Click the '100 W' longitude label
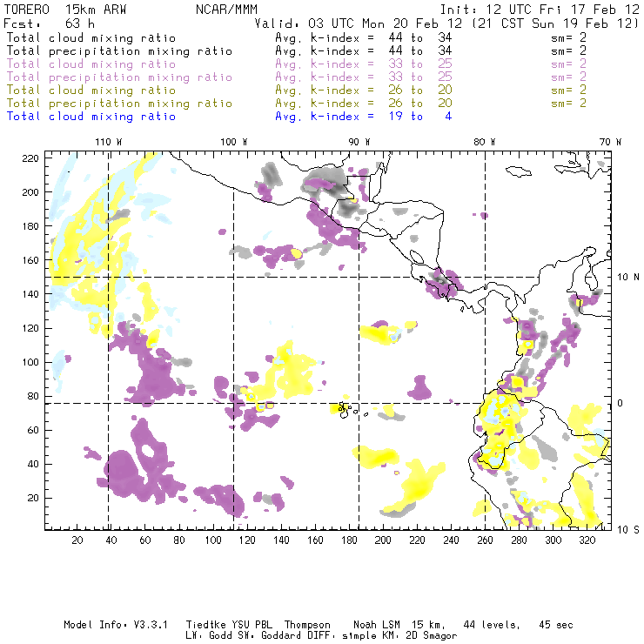 coord(234,142)
